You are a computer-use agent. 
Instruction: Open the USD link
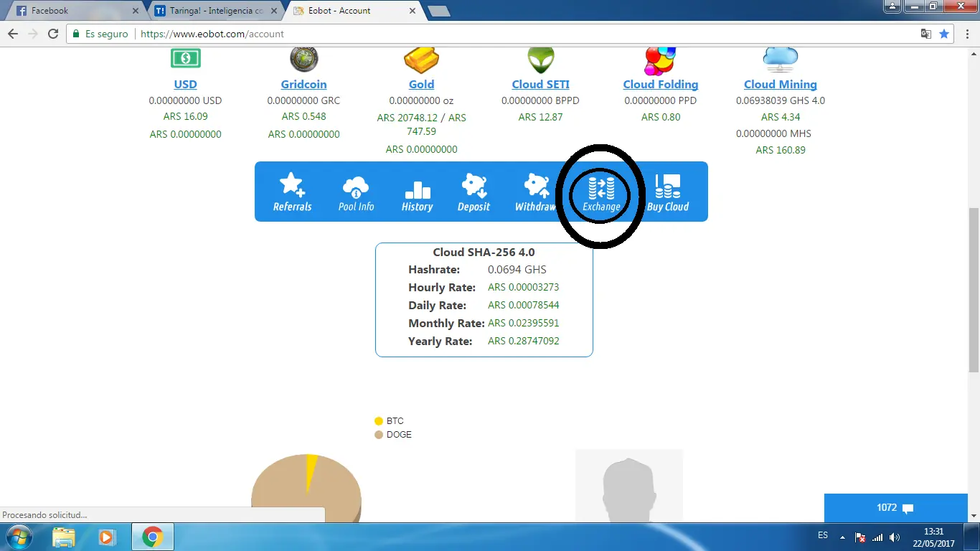(185, 84)
